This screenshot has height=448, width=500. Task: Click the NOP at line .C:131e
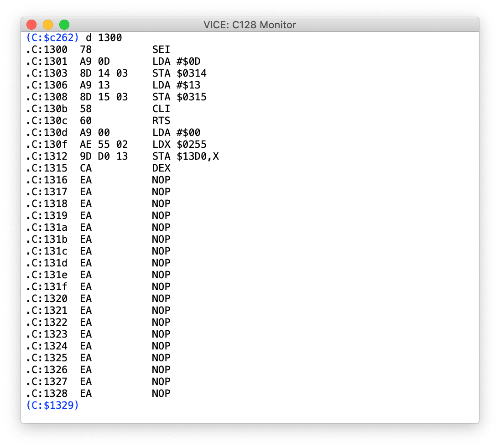(161, 275)
